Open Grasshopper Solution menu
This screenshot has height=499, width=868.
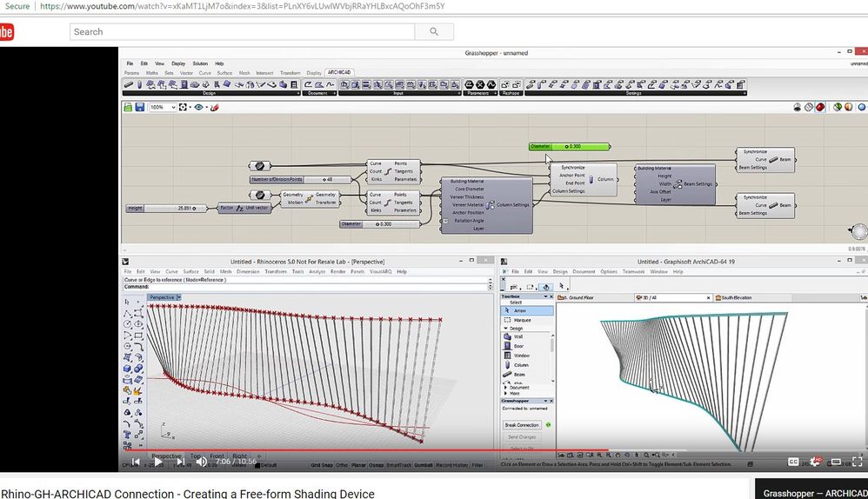tap(200, 63)
